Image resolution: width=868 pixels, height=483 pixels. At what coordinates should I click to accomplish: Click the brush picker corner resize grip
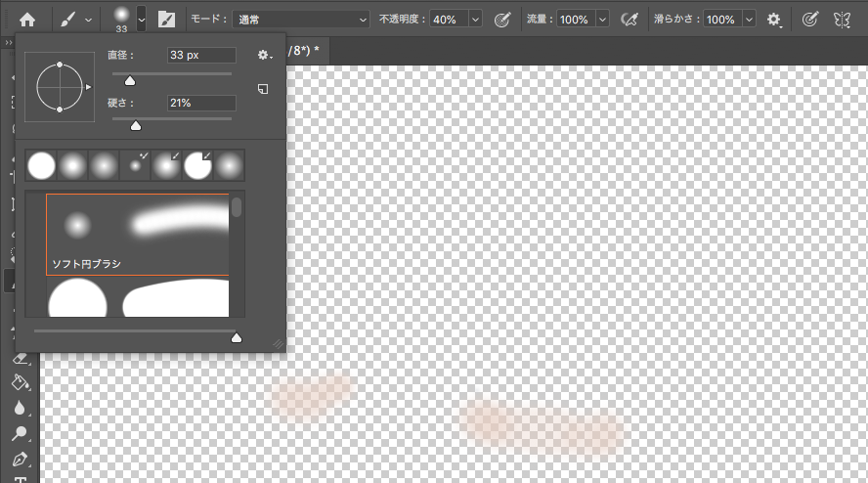click(279, 344)
